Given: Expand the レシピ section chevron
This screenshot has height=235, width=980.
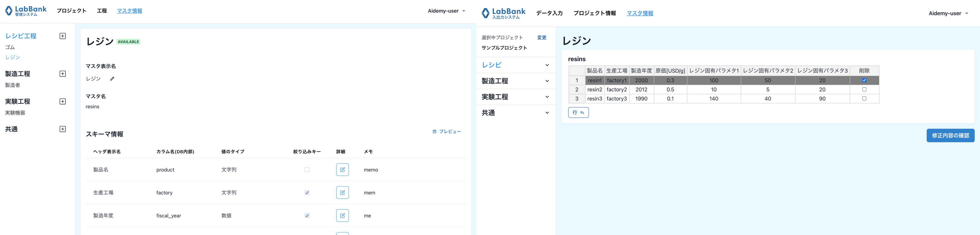Looking at the screenshot, I should tap(547, 65).
